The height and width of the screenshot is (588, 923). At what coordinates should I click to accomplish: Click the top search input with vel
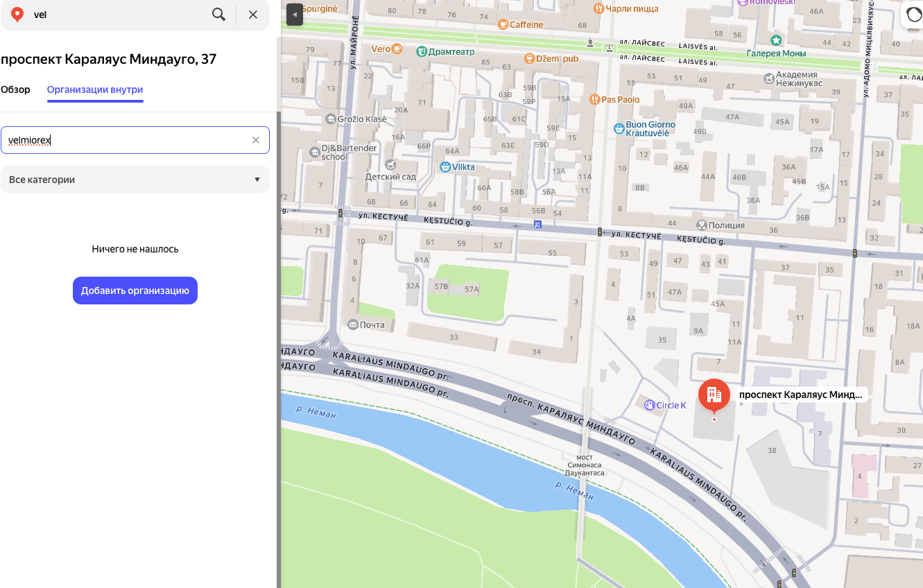pos(118,15)
